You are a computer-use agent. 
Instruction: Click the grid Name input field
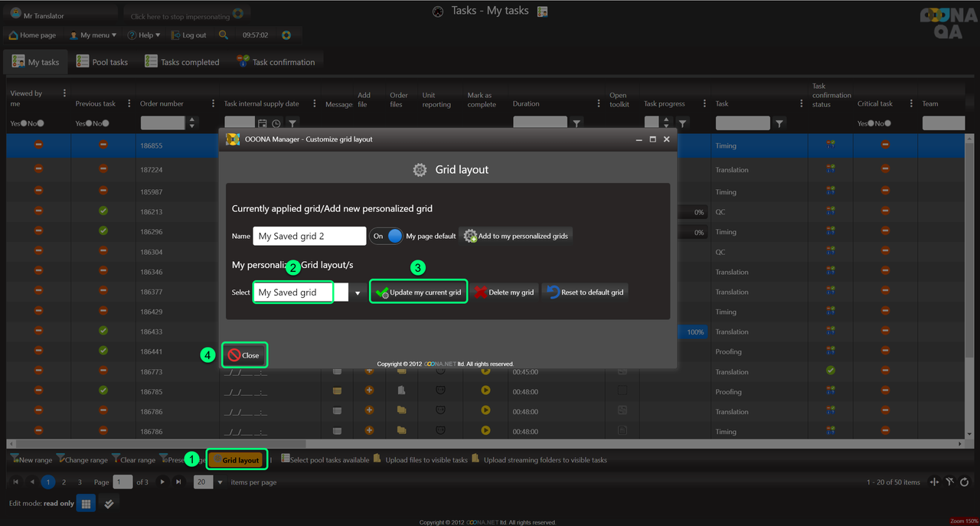309,237
